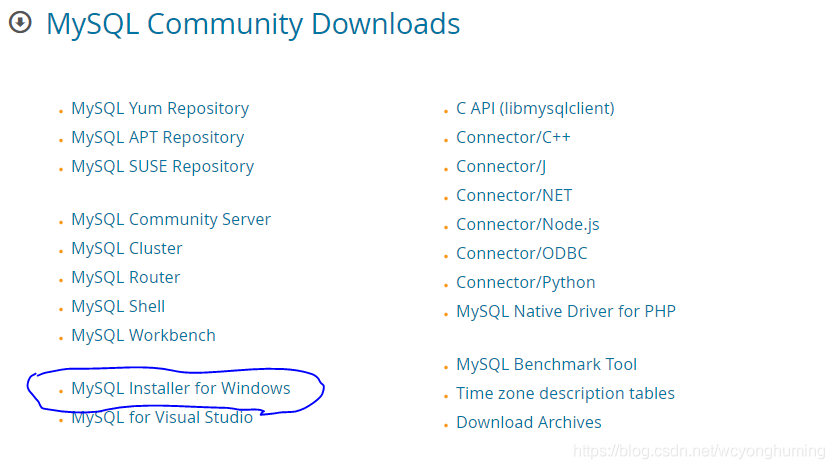Open MySQL Native Driver for PHP

click(566, 312)
